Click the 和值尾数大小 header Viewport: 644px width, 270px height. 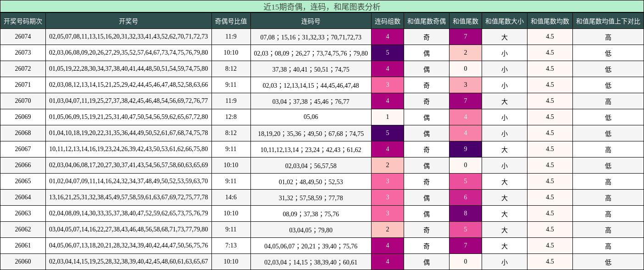click(x=505, y=21)
